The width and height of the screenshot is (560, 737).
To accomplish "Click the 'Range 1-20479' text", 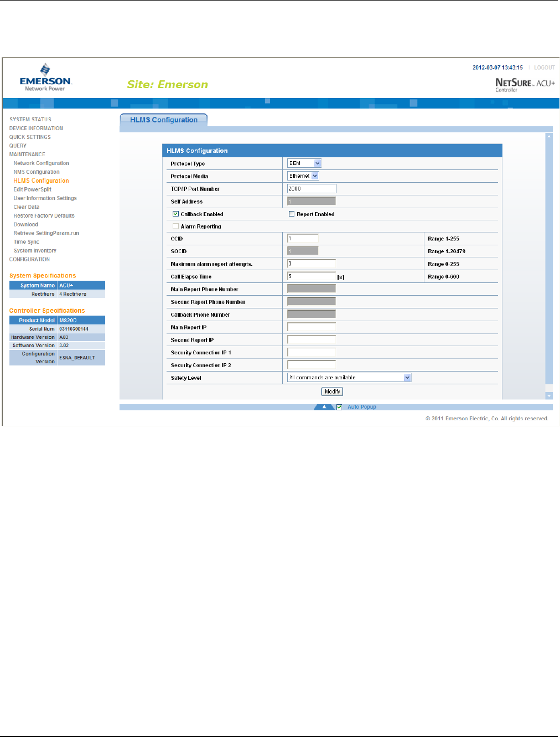I will [x=447, y=251].
